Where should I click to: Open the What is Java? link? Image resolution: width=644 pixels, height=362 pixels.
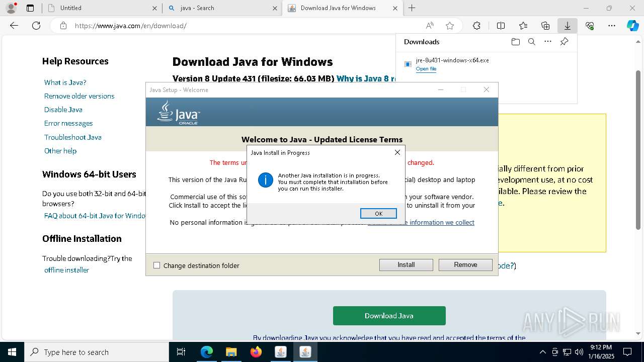tap(65, 82)
